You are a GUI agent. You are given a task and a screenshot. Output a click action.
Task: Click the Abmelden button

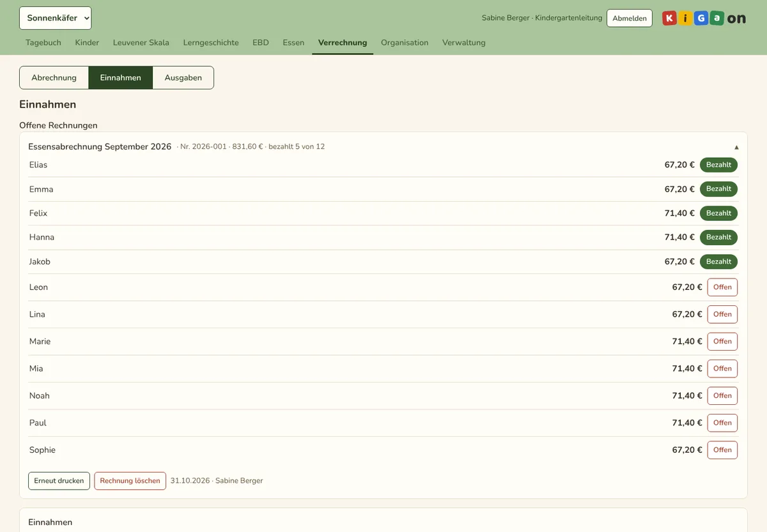630,19
